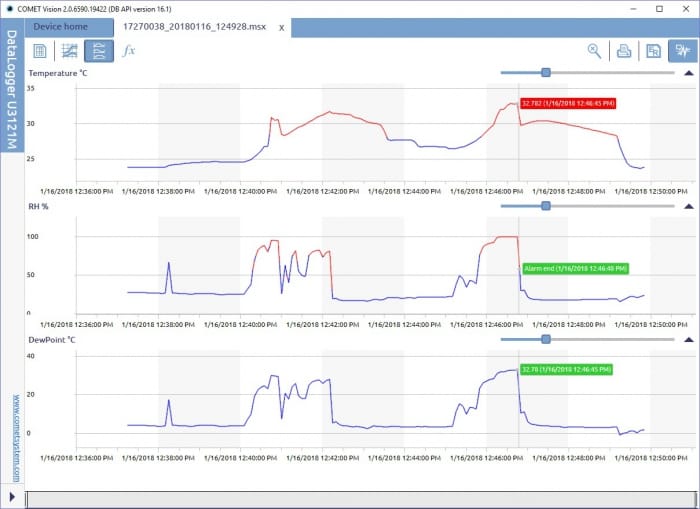Print the graph using the printer icon

pos(623,51)
